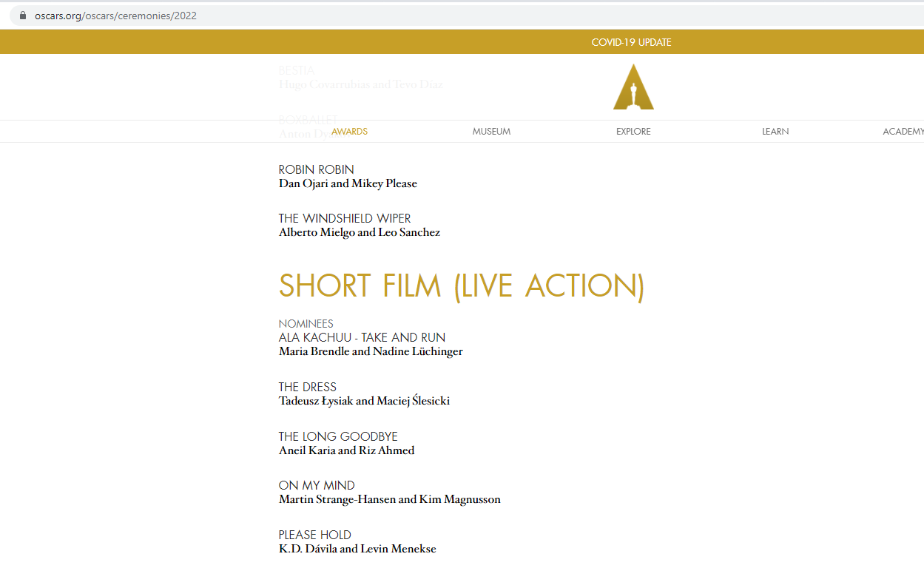Click the oscars.org URL address field

pos(115,16)
